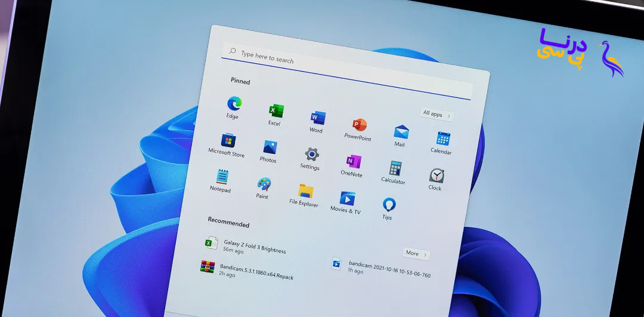
Task: Launch the Calculator app
Action: click(x=395, y=169)
